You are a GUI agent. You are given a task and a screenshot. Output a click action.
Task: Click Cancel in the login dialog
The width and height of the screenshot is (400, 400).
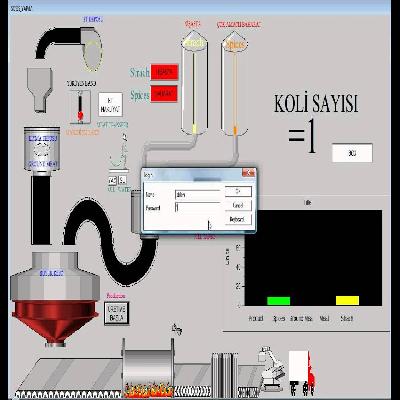click(238, 205)
